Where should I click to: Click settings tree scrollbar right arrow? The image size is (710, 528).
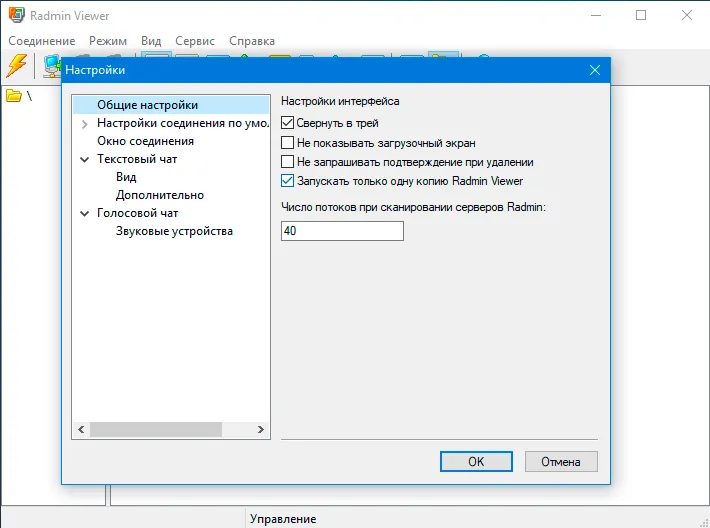coord(260,429)
